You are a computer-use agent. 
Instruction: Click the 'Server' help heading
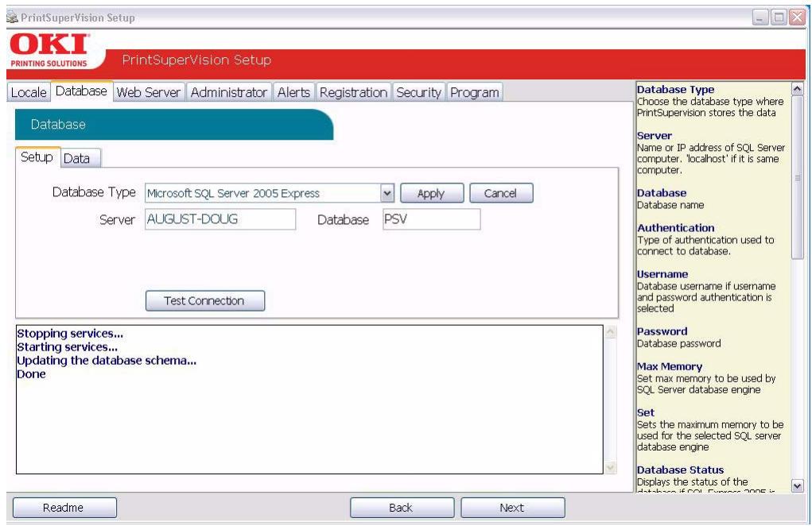[x=655, y=136]
